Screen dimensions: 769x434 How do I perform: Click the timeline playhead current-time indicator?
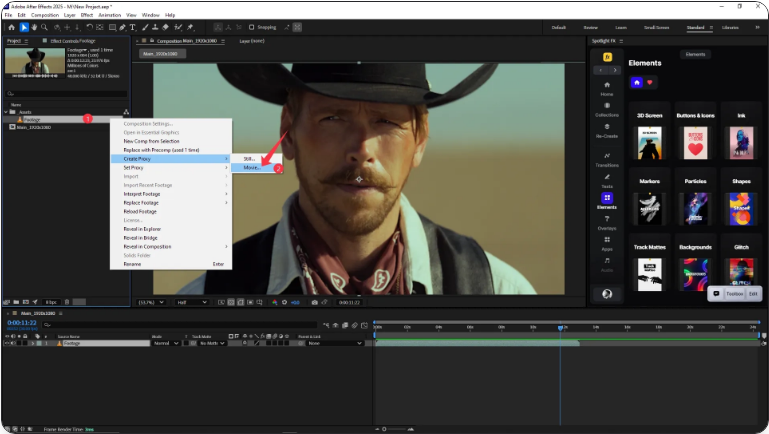[561, 326]
